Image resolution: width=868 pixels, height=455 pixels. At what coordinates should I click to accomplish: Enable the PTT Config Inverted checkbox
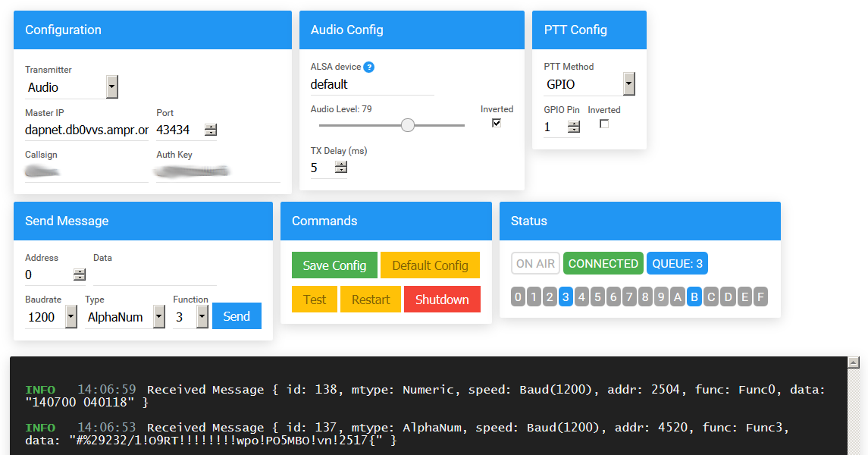coord(604,124)
